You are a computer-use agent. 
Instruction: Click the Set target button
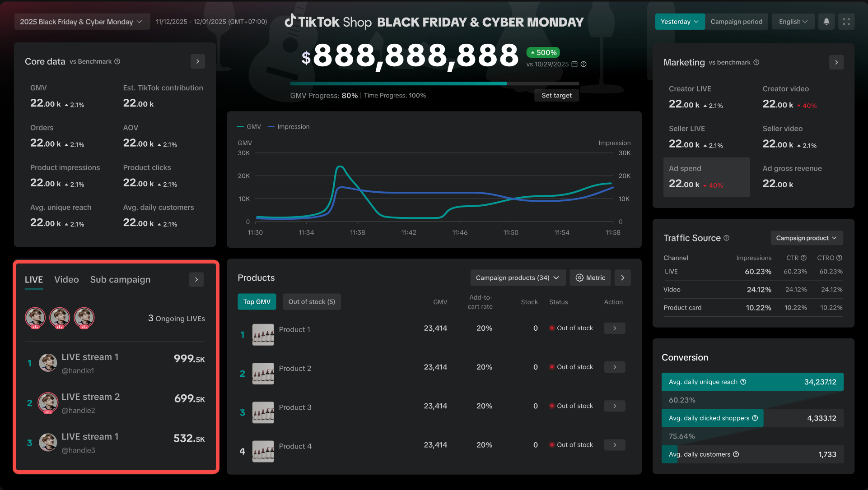click(556, 95)
